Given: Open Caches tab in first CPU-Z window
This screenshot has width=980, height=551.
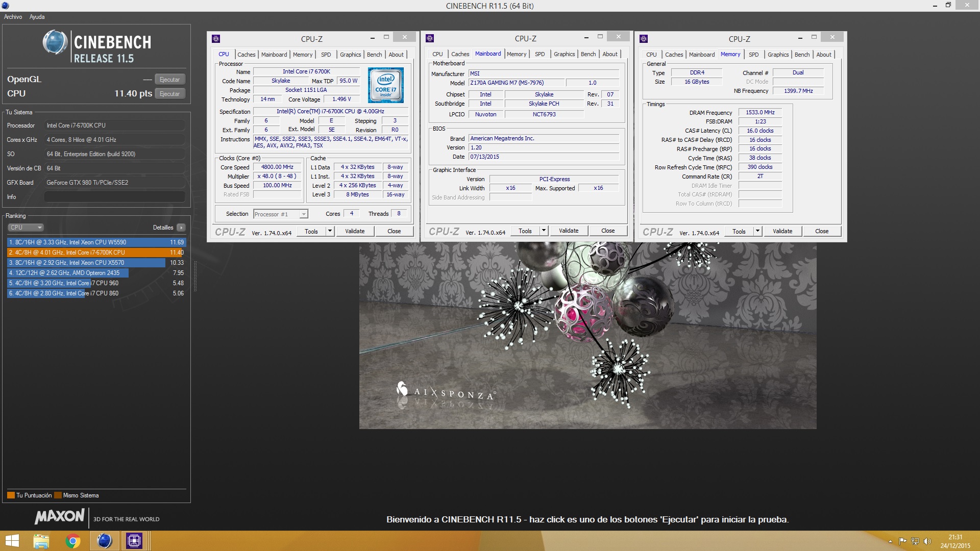Looking at the screenshot, I should (247, 55).
